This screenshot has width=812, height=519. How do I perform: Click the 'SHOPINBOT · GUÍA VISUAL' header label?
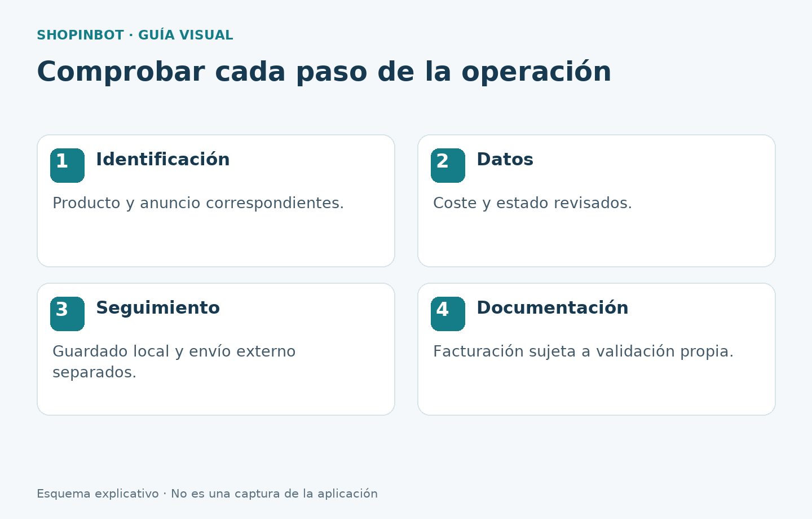coord(135,36)
